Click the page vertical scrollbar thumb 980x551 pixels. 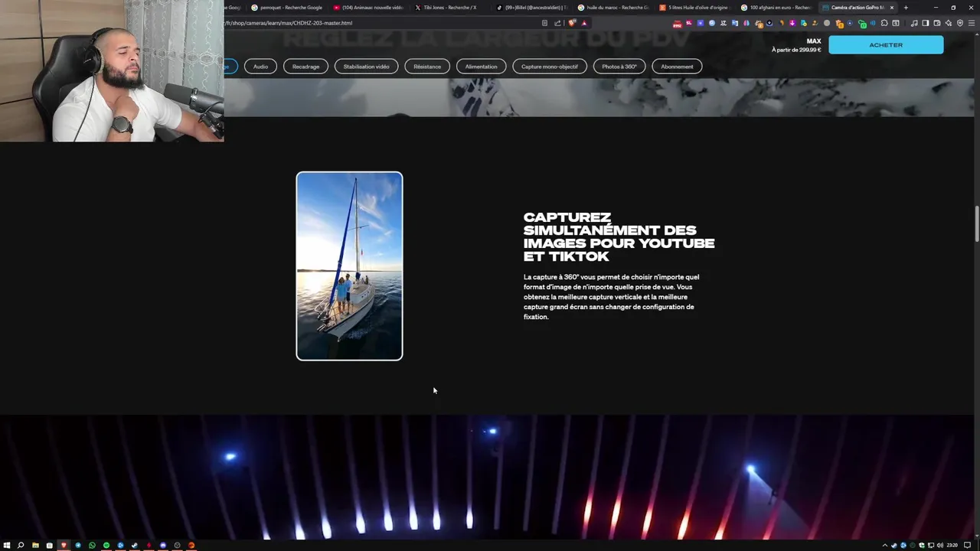[x=976, y=224]
